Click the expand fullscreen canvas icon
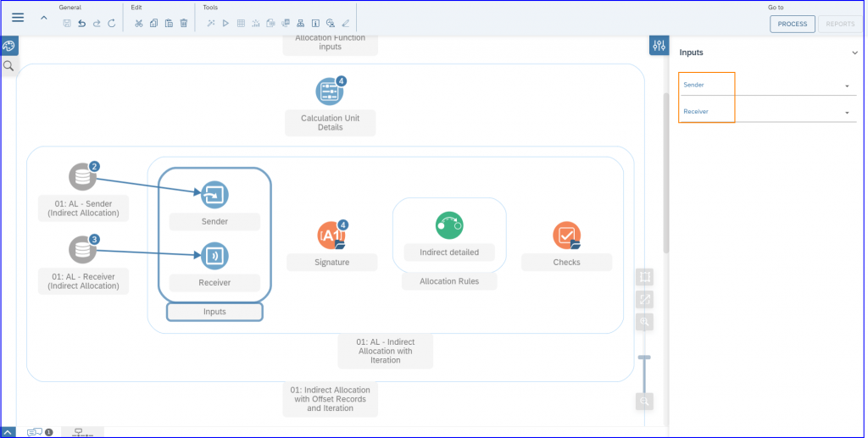868x438 pixels. [x=645, y=299]
